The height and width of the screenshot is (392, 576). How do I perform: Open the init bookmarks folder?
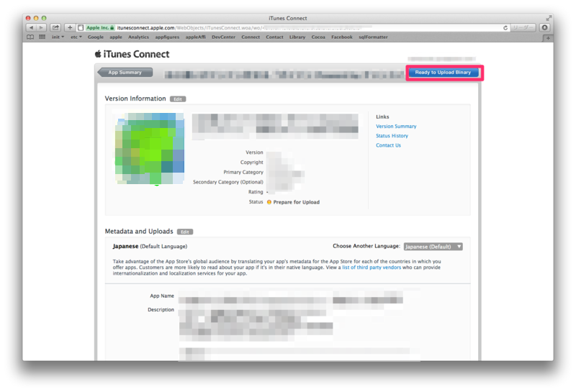pos(58,37)
